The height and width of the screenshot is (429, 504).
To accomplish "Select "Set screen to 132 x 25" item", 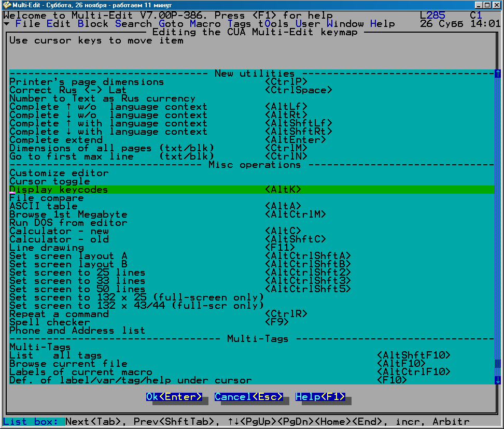I will coord(251,298).
